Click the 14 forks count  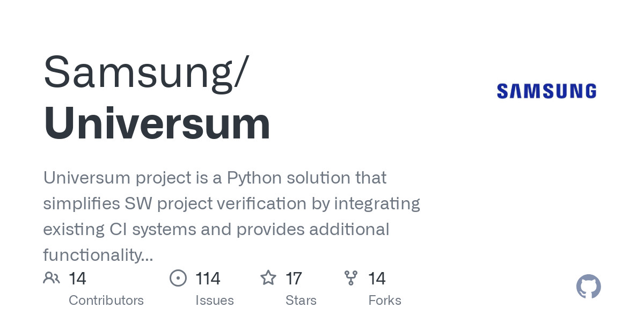coord(377,279)
